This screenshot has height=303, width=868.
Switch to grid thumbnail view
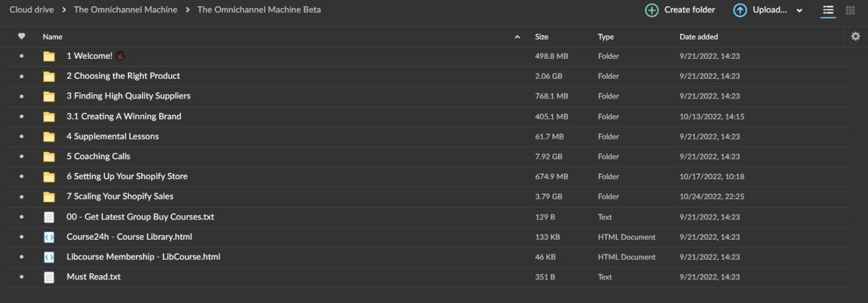tap(850, 10)
